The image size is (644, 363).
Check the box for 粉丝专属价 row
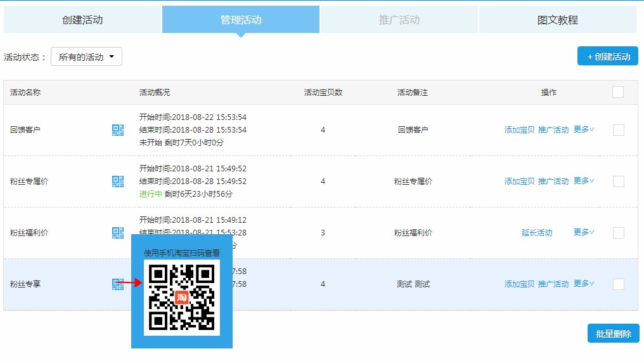click(618, 181)
